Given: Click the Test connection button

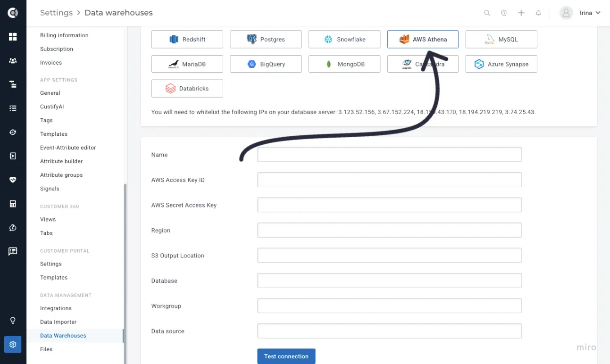Looking at the screenshot, I should 286,356.
